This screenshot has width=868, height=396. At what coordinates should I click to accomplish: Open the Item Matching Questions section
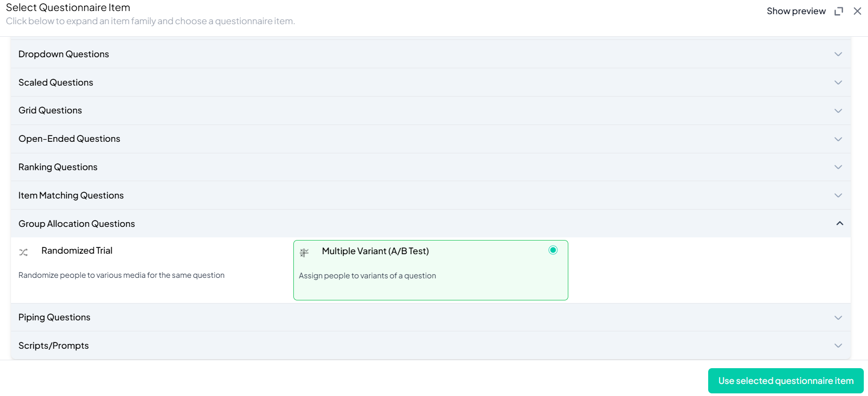71,195
